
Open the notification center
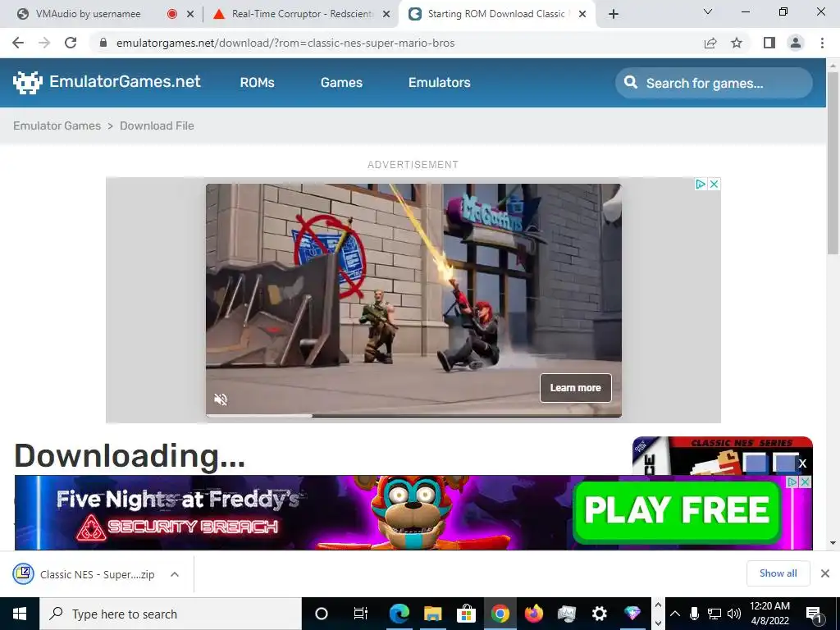(815, 614)
